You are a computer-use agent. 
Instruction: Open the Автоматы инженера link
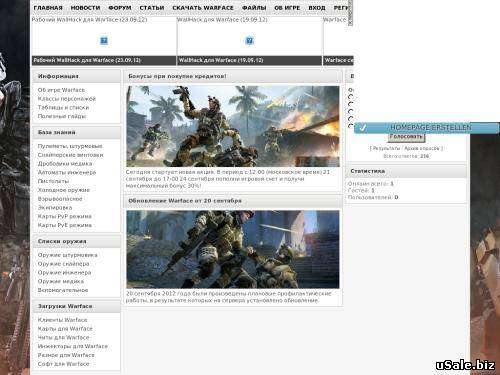pyautogui.click(x=67, y=172)
